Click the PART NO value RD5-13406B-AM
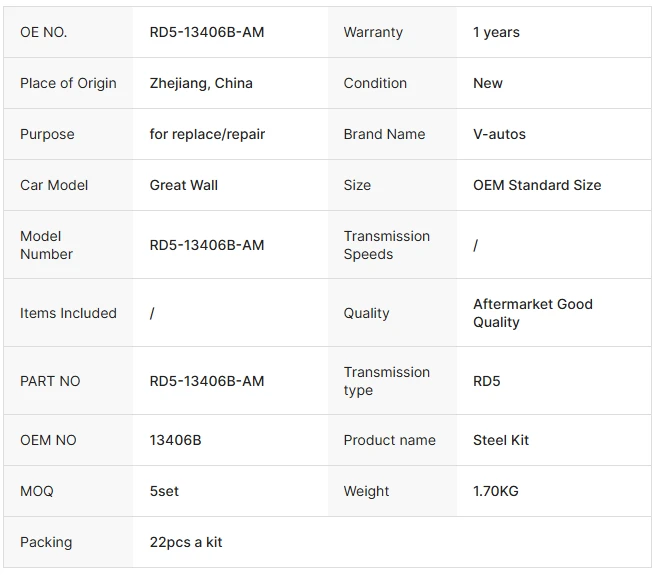The image size is (661, 575). [x=207, y=381]
